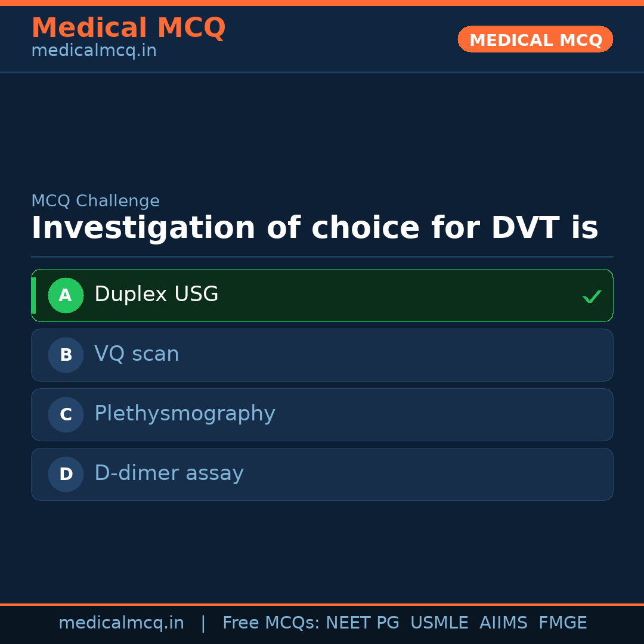Click AIIMS in the footer
This screenshot has width=644, height=644.
point(503,623)
